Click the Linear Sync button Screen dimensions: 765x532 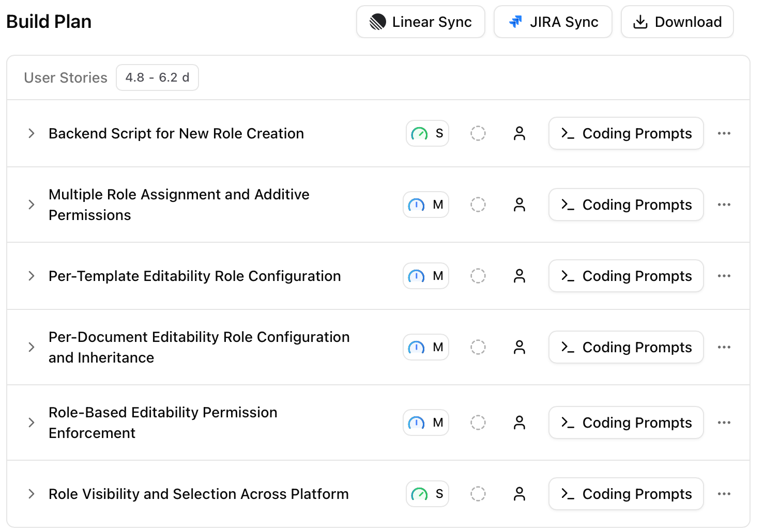420,22
